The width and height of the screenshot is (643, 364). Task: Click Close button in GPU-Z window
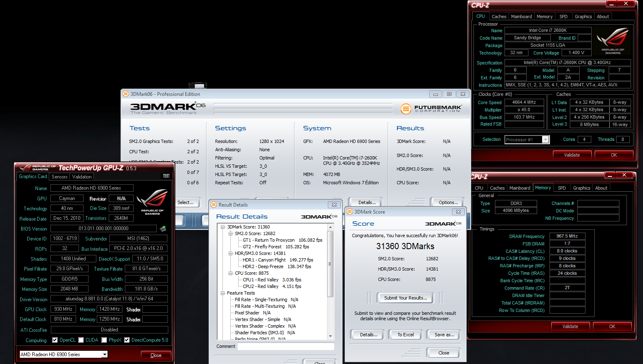(156, 355)
